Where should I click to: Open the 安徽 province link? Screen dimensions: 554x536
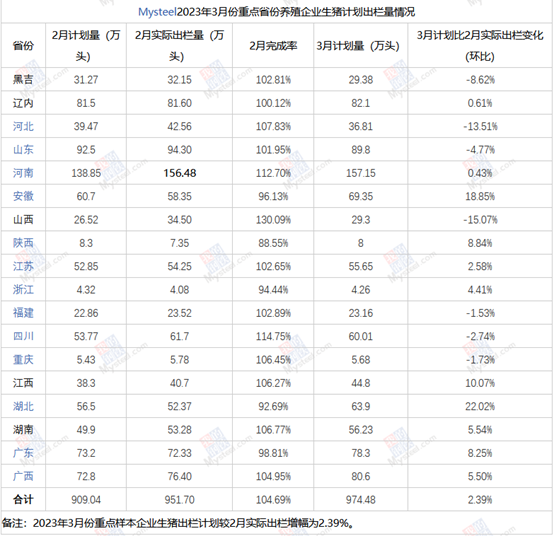23,196
